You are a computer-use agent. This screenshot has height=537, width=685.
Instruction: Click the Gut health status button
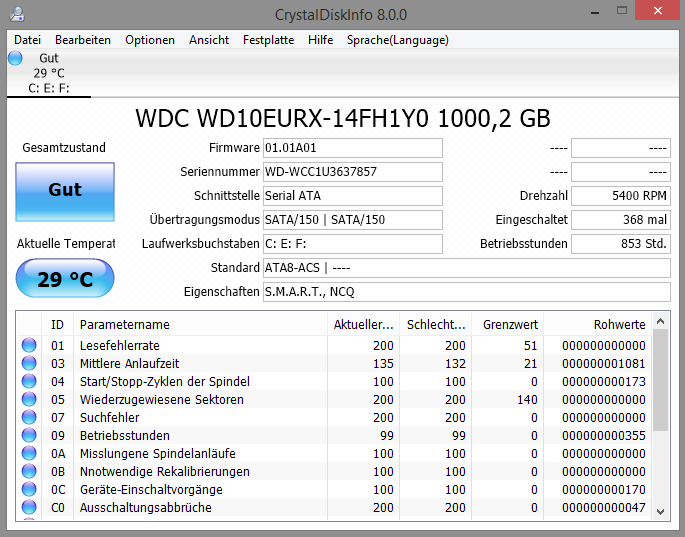pos(65,191)
